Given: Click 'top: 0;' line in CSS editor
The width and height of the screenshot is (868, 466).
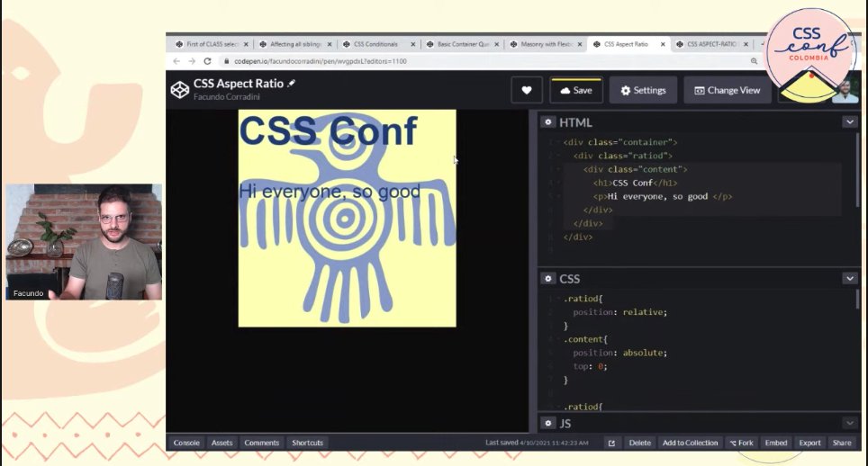Looking at the screenshot, I should point(590,366).
